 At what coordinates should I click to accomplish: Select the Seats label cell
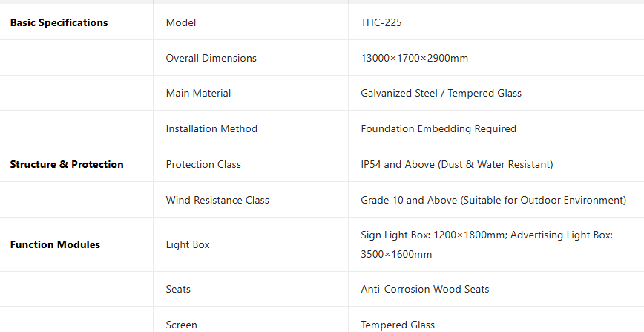(x=178, y=289)
